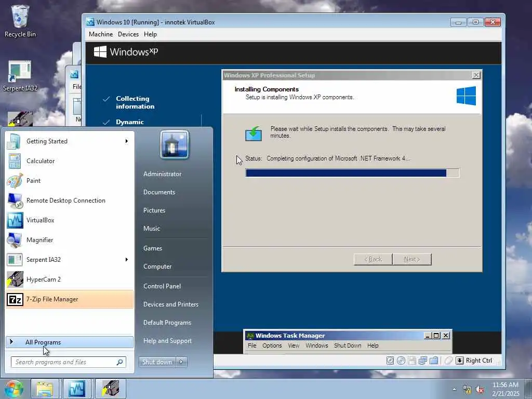Click the taskbar clock showing 11:56 AM
This screenshot has width=532, height=399.
(506, 389)
